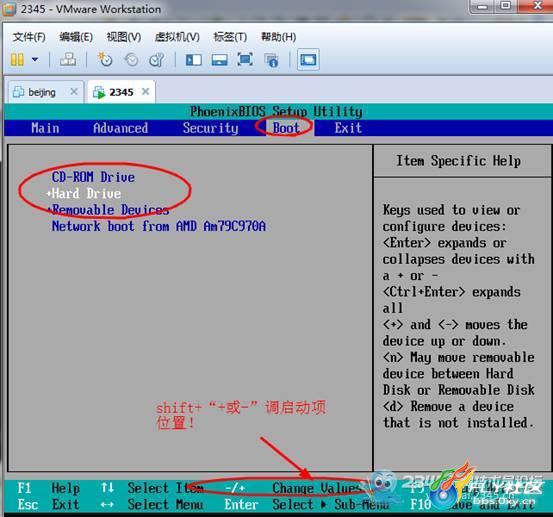
Task: Switch to the 2345 VM tab
Action: pos(121,92)
